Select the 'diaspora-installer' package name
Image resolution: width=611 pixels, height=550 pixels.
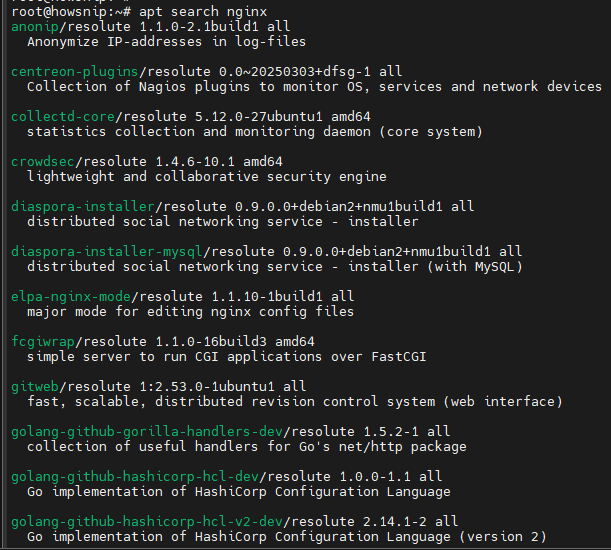pos(83,207)
